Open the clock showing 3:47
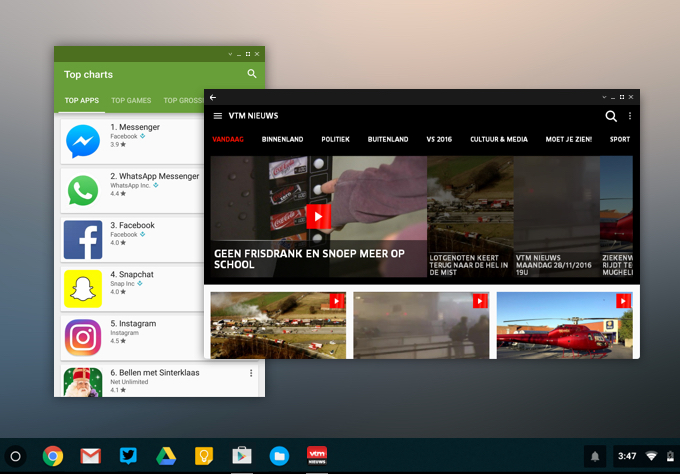The height and width of the screenshot is (474, 680). coord(627,456)
